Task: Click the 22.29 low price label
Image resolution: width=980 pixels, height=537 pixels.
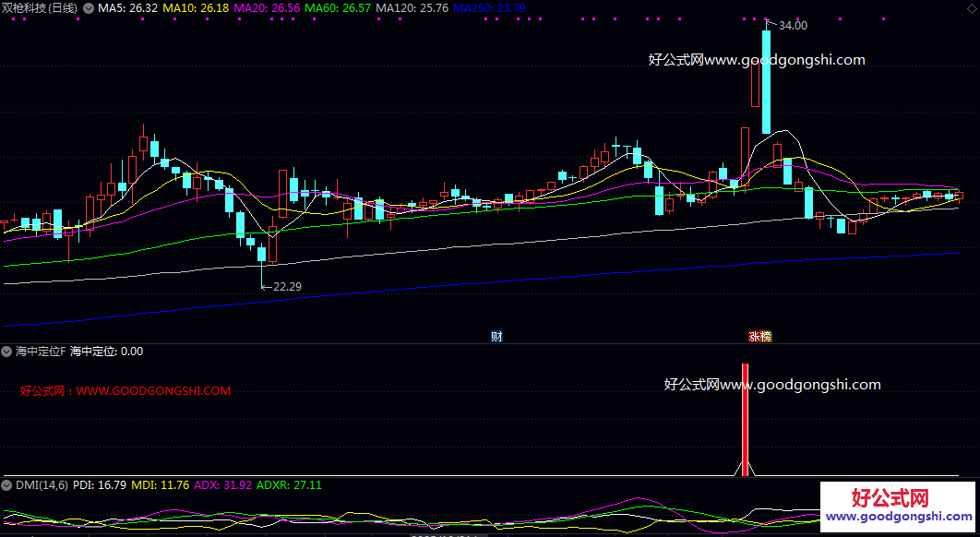Action: (288, 286)
